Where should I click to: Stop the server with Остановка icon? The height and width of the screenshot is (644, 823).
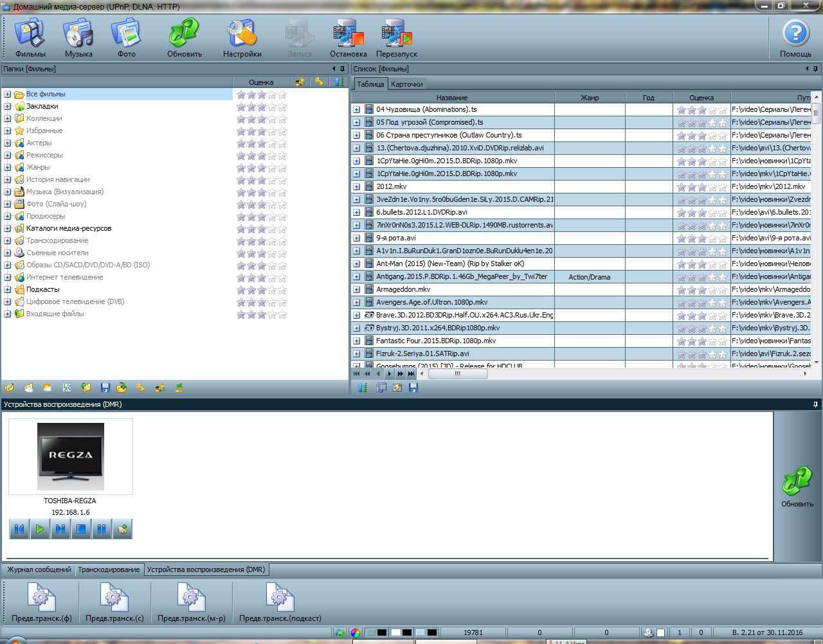348,38
